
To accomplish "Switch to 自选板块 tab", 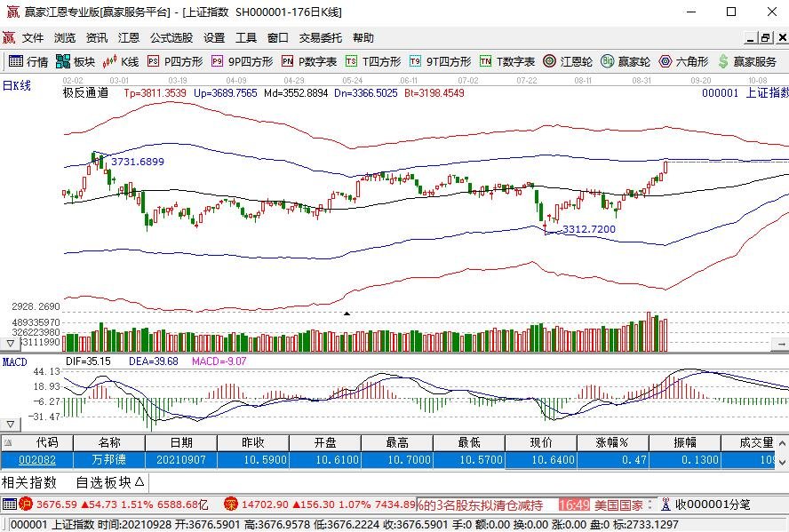I will (109, 483).
